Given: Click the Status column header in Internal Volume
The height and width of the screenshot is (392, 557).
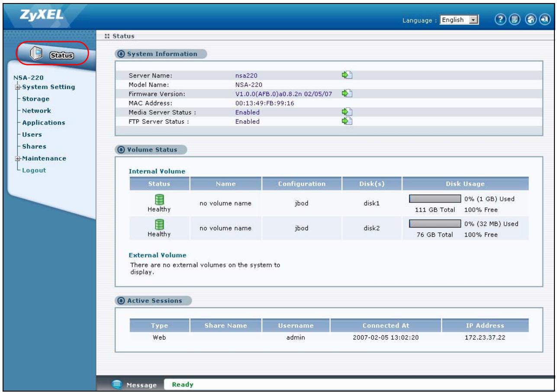Looking at the screenshot, I should click(159, 183).
